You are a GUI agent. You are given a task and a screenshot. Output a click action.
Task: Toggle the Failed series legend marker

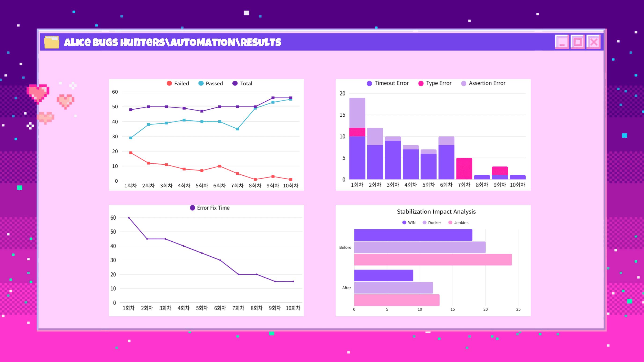click(x=169, y=83)
